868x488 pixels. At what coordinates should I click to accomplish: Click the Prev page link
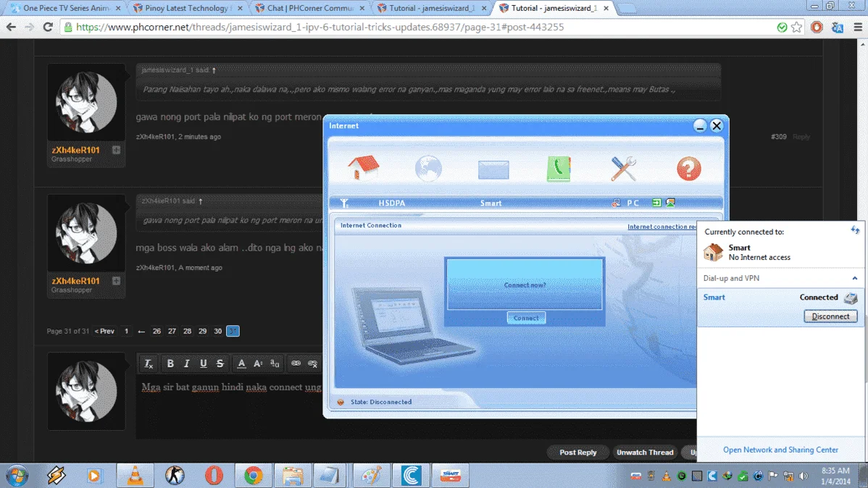104,331
